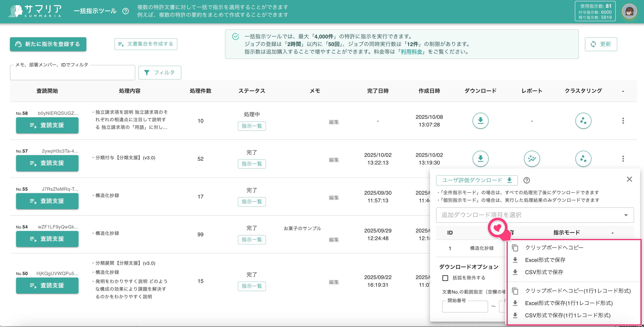Open 指示一覧 for job No.54
644x327 pixels.
pyautogui.click(x=252, y=240)
